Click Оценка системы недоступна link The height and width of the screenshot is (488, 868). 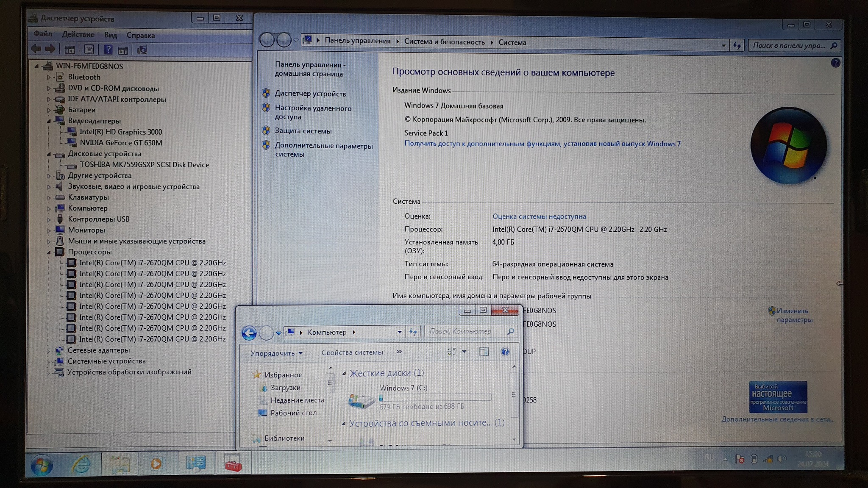pos(539,216)
